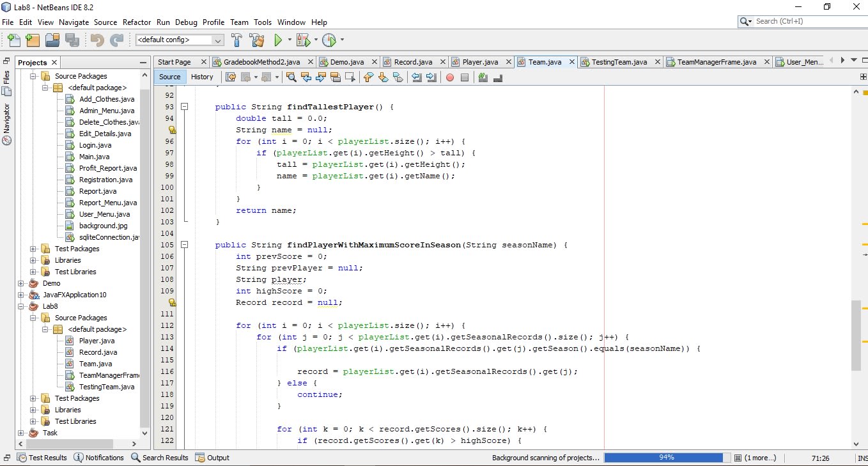Screen dimensions: 868x466
Task: Start macro recording with the red circle icon
Action: pyautogui.click(x=449, y=77)
